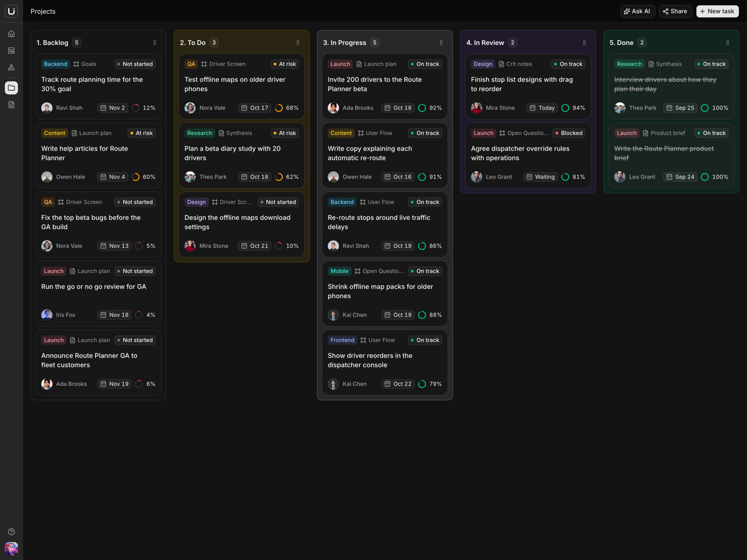Open the user profile avatar in sidebar
Screen dimensions: 747x560
tap(11, 548)
